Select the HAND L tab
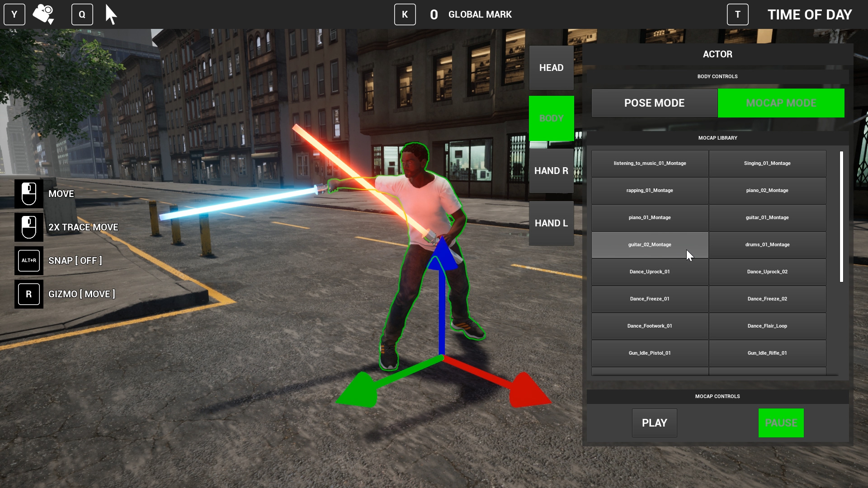Image resolution: width=868 pixels, height=488 pixels. [x=552, y=223]
